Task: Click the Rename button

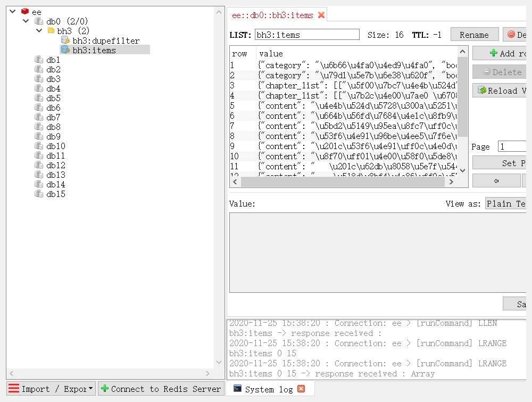Action: pos(475,35)
